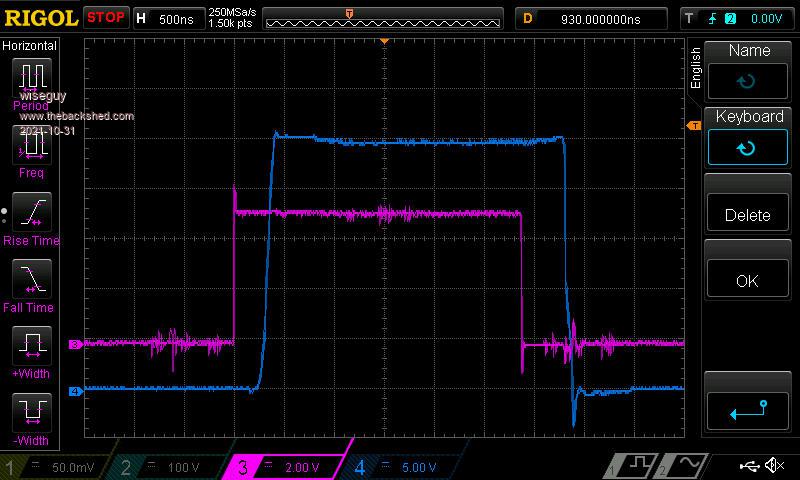Choose the Rise Time measurement

tap(31, 213)
